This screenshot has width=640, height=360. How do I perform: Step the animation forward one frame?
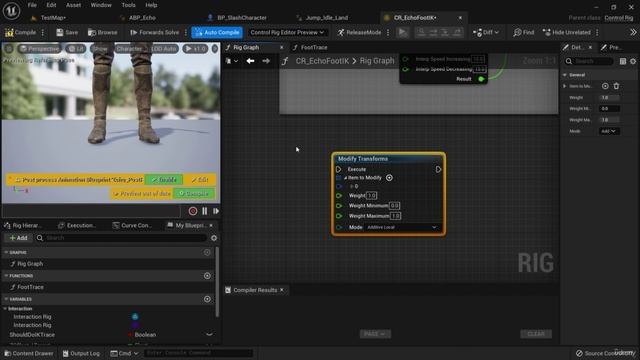[x=216, y=211]
